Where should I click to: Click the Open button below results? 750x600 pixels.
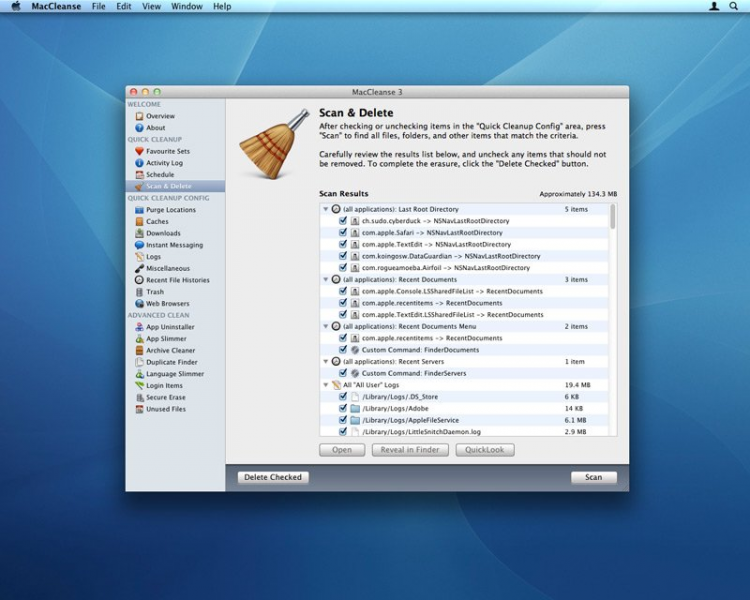tap(342, 450)
